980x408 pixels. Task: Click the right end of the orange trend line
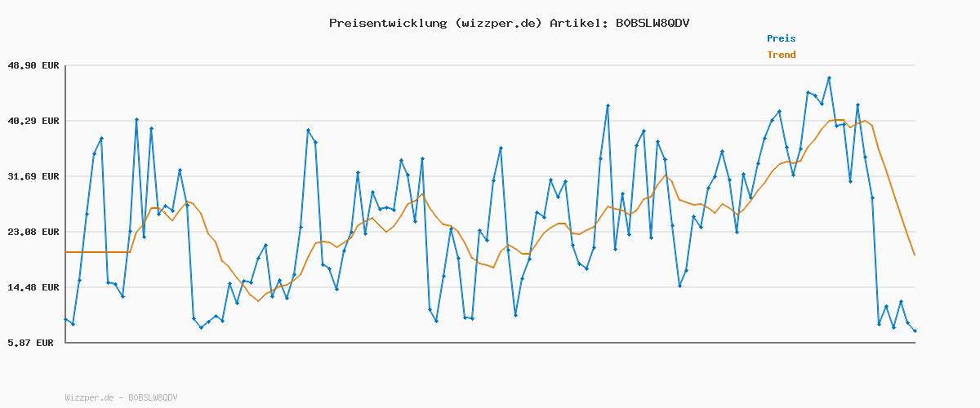(x=915, y=255)
